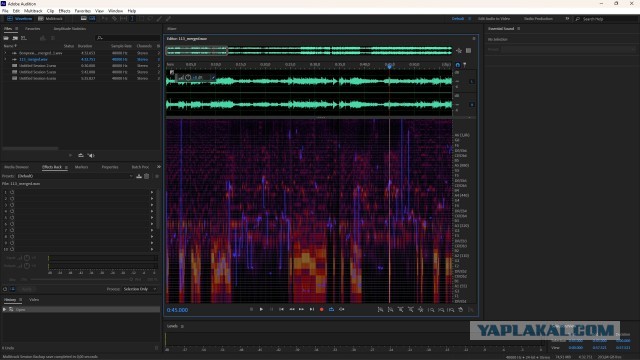Open the View menu
This screenshot has height=360, width=640.
(99, 11)
